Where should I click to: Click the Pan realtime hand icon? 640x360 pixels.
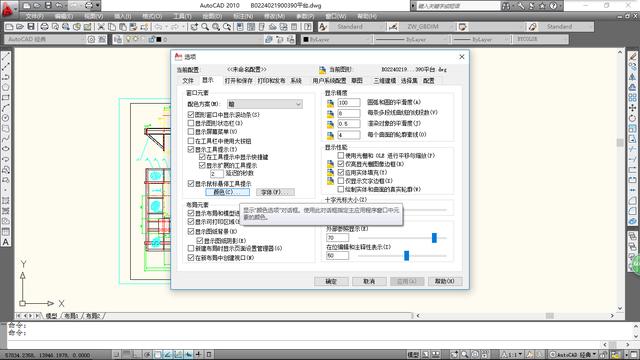(194, 27)
